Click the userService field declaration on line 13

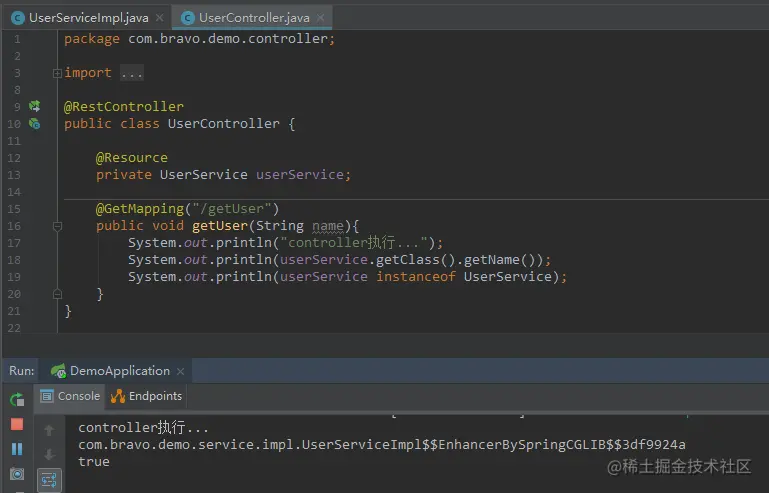coord(299,175)
